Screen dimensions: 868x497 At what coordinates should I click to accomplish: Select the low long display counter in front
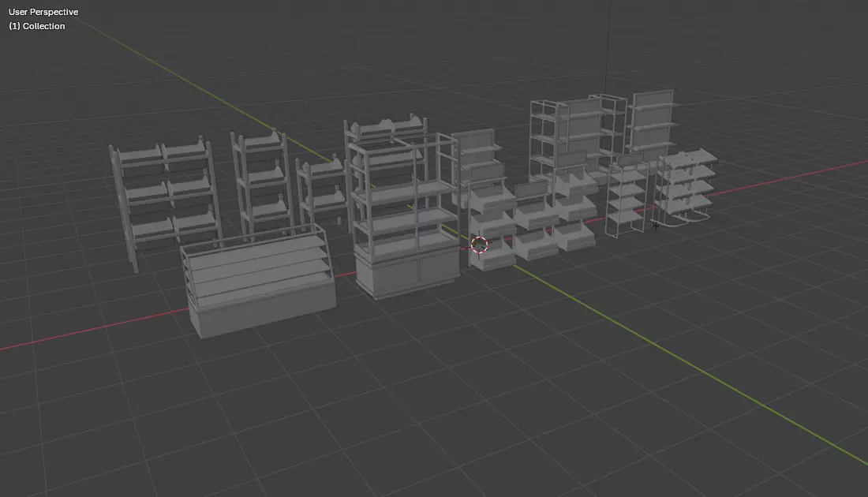pos(259,281)
